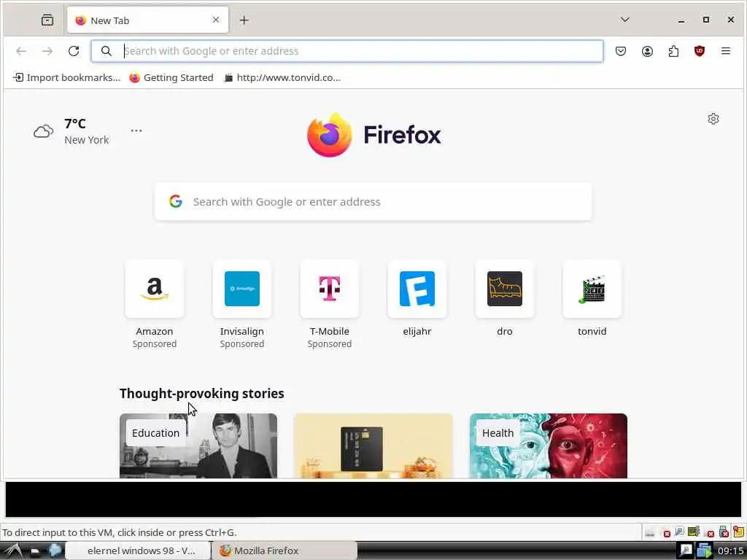
Task: Close the New Tab tab
Action: coord(216,20)
